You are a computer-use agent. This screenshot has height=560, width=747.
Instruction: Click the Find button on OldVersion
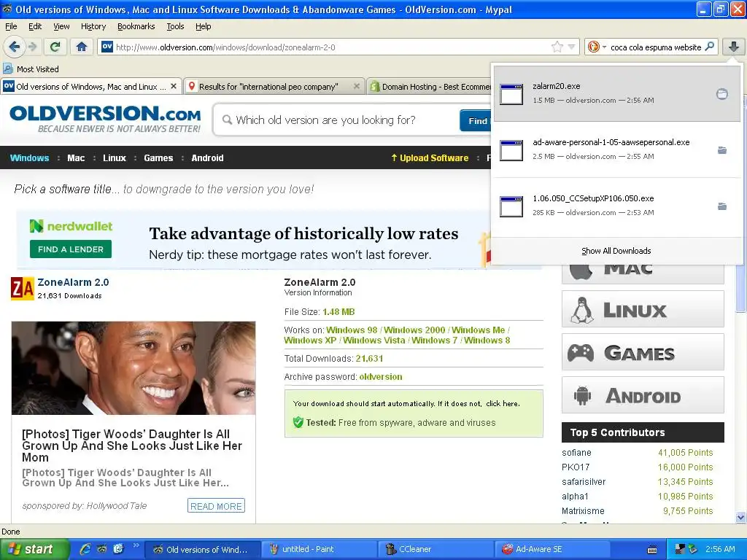[476, 120]
